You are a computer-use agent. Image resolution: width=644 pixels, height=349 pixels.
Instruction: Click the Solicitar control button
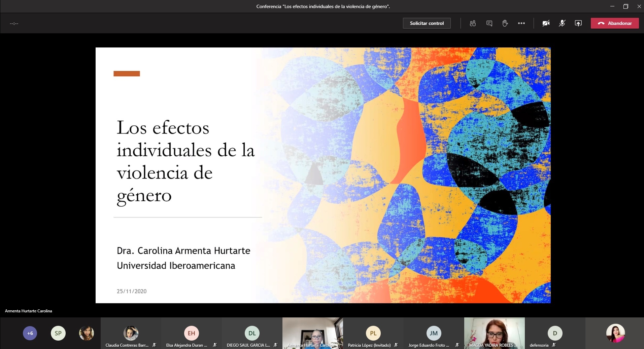[427, 23]
